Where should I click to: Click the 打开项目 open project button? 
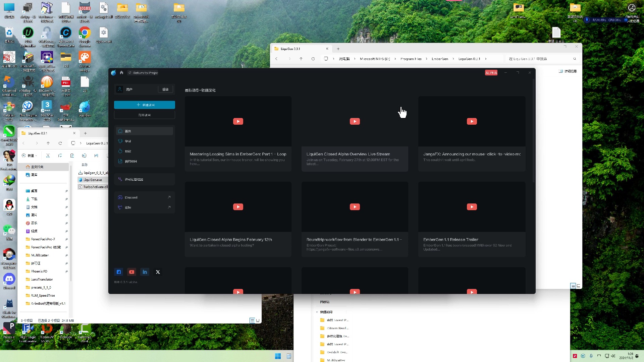point(145,115)
